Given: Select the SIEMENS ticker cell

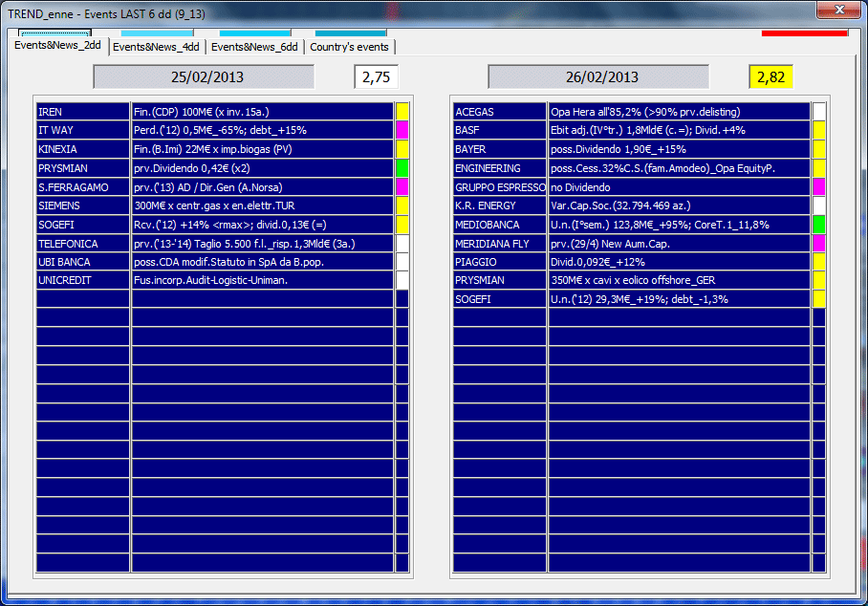Looking at the screenshot, I should [83, 206].
